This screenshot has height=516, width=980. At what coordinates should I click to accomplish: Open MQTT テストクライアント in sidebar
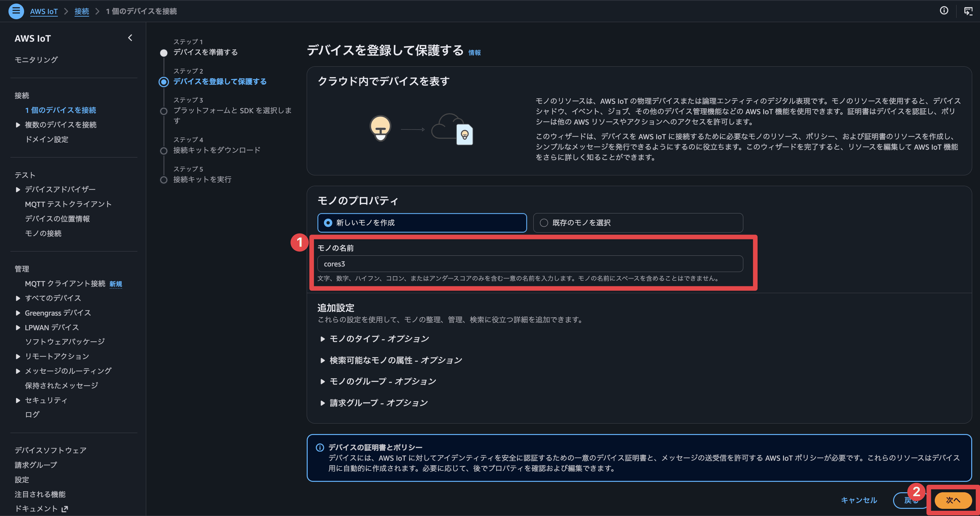68,204
